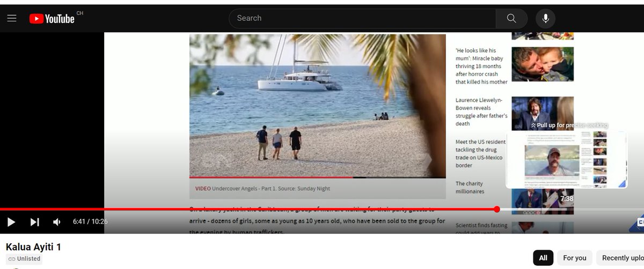
Task: Click the 6:41 / 10:26 time display
Action: [x=90, y=222]
